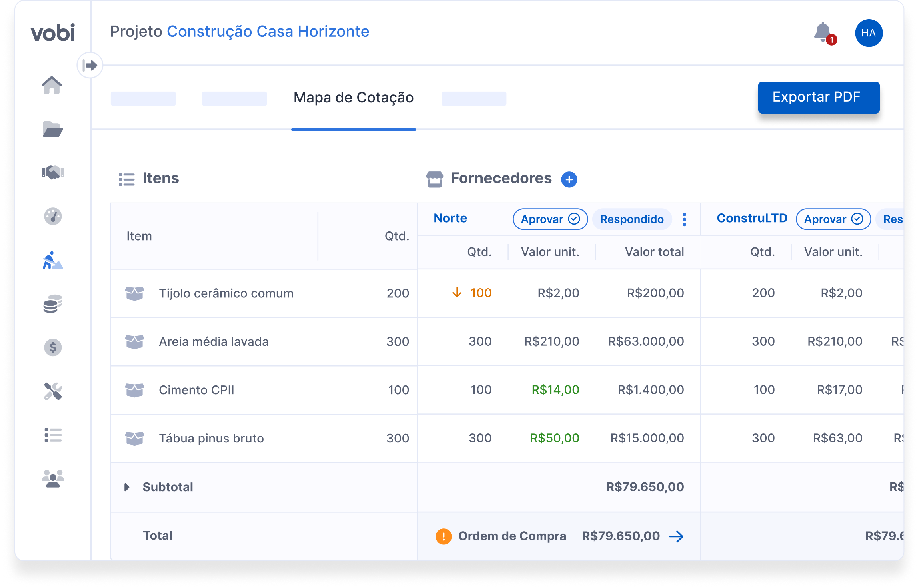Viewport: 917px width, 588px height.
Task: Approve the ConstruLTD supplier quote
Action: tap(833, 219)
